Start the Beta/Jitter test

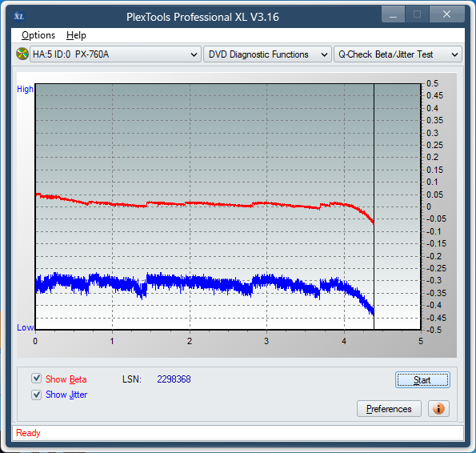422,380
